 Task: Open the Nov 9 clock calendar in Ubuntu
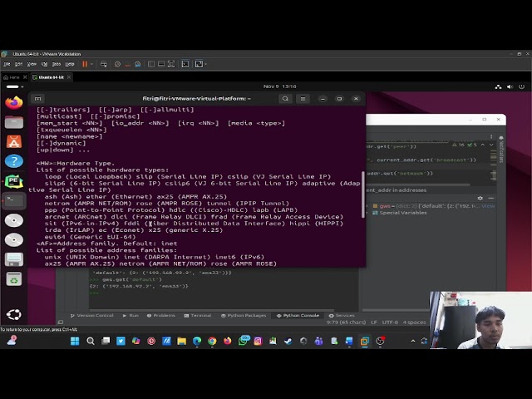pos(280,86)
